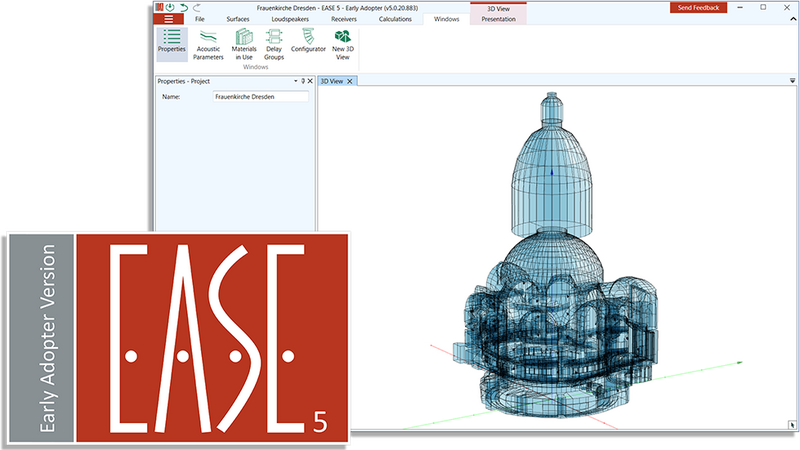The width and height of the screenshot is (800, 450).
Task: Redo the last action
Action: point(196,7)
